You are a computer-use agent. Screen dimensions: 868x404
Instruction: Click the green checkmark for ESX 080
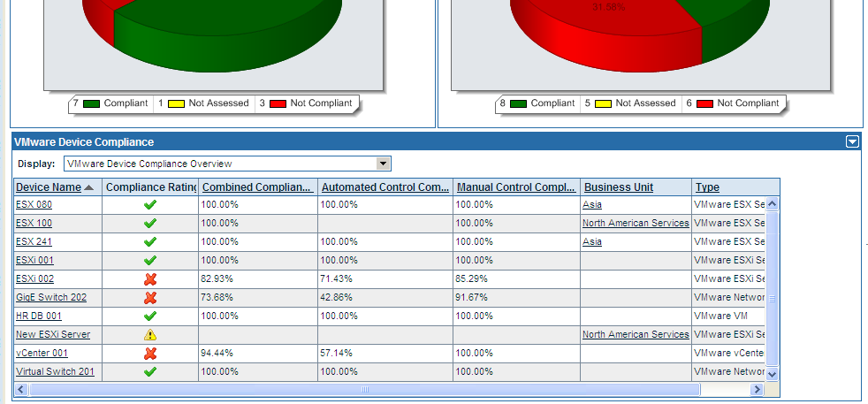pos(150,205)
